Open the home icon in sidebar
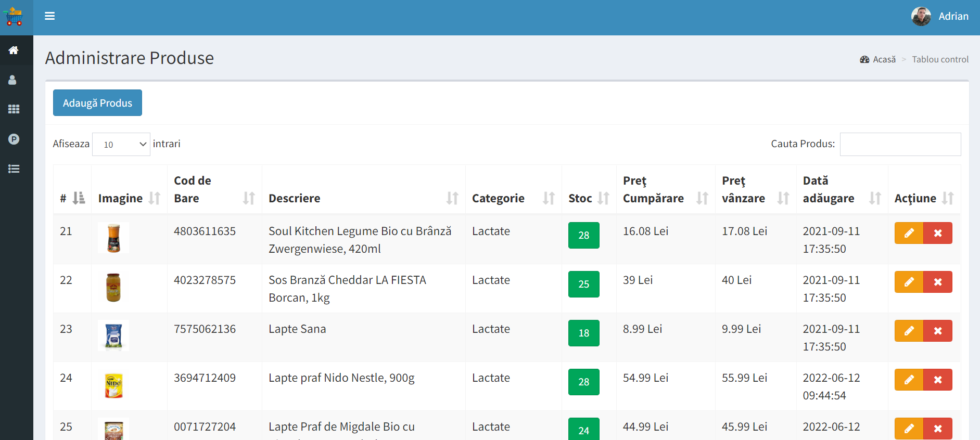980x440 pixels. click(x=14, y=50)
